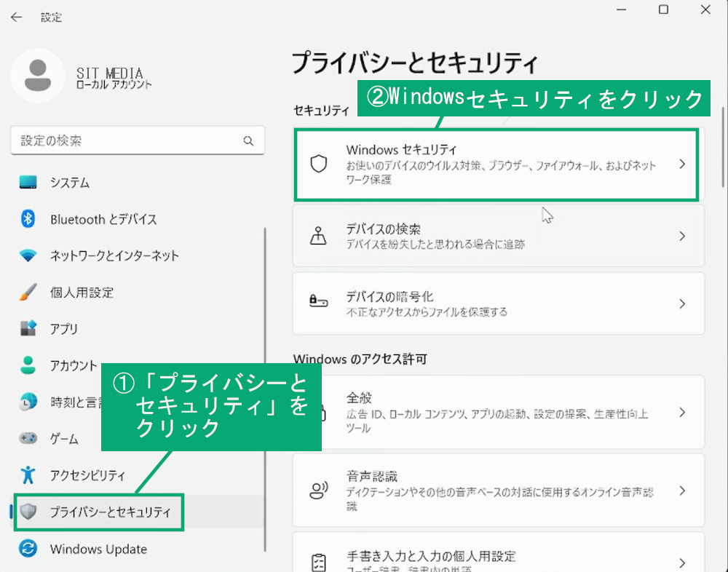This screenshot has height=572, width=728.
Task: Click the SIT MEDIA account name
Action: (110, 74)
